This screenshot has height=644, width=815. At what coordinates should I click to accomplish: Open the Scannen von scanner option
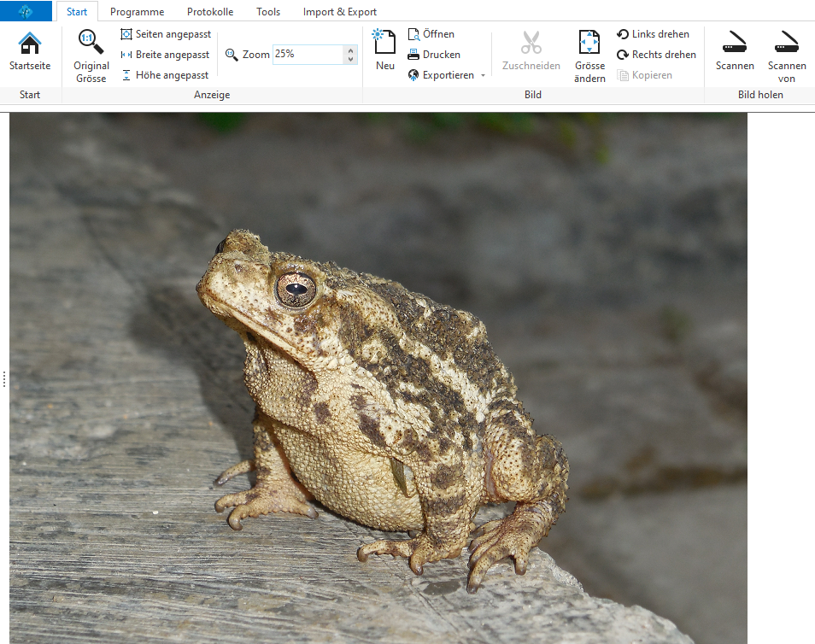point(787,43)
